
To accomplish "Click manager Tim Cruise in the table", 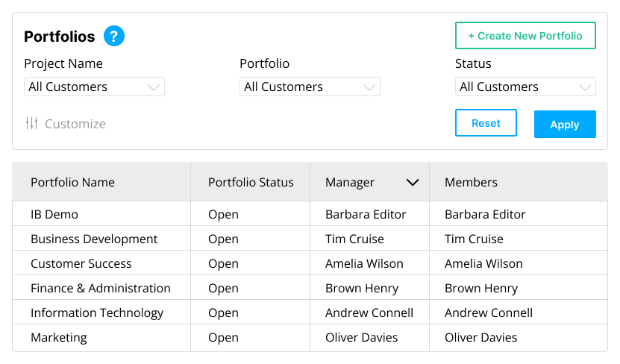I will [x=354, y=239].
